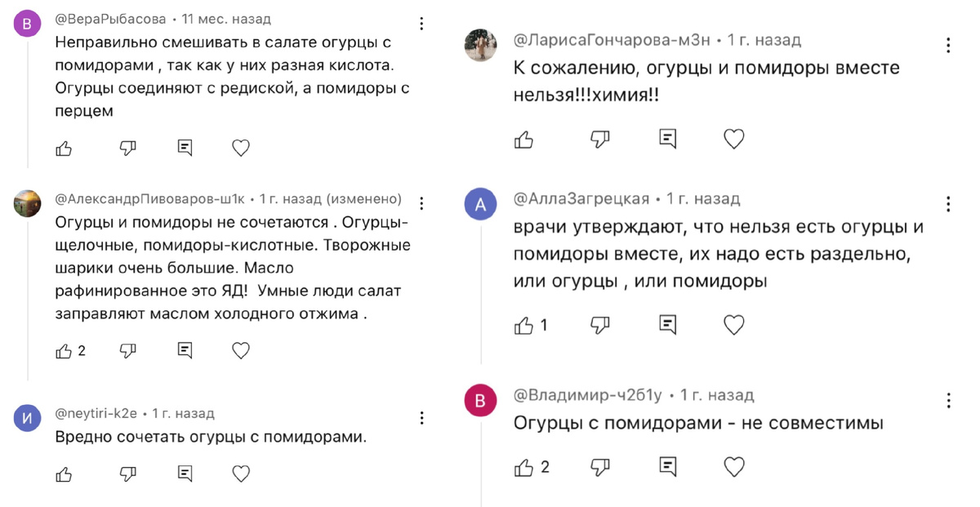The width and height of the screenshot is (980, 507).
Task: Like the comment by @neytiri-k2e
Action: (x=64, y=474)
